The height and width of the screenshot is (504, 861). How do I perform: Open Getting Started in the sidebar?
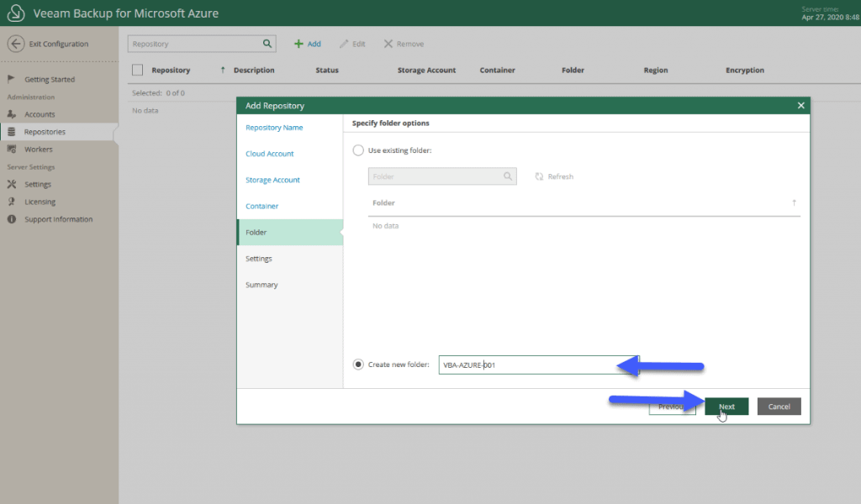(x=50, y=80)
